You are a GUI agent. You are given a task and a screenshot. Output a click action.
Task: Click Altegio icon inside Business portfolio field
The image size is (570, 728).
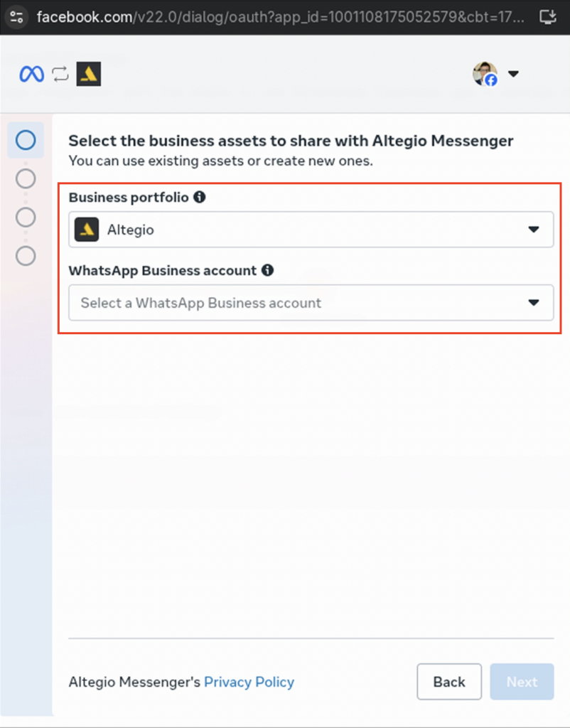click(87, 230)
